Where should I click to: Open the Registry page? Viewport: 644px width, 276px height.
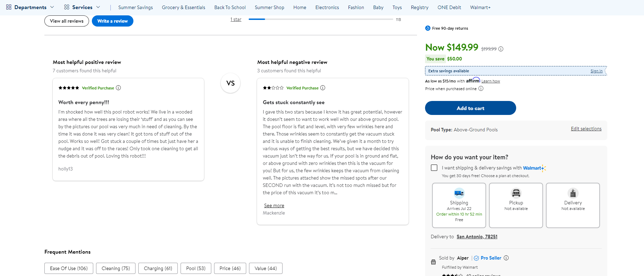(x=419, y=7)
